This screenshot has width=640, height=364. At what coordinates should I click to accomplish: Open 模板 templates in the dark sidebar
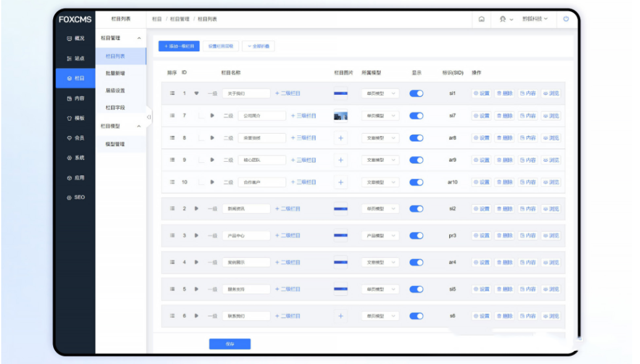(x=75, y=118)
